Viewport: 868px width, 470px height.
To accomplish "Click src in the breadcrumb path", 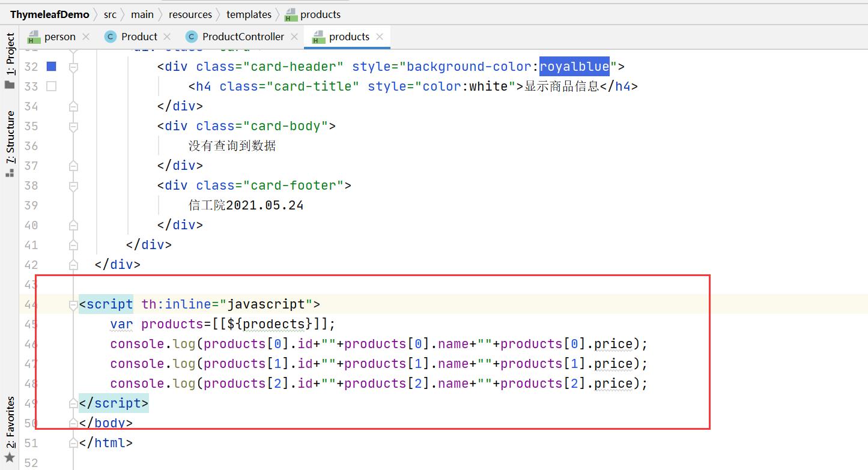I will point(110,14).
